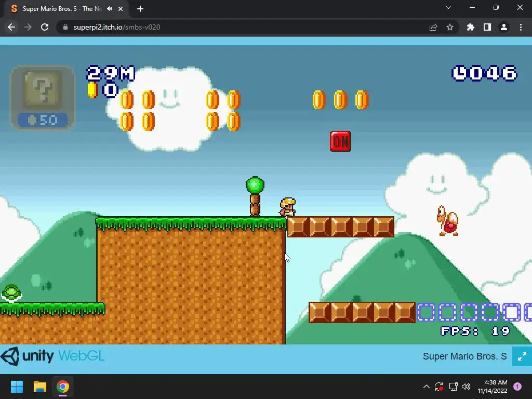Click the Mario player character

coord(287,207)
